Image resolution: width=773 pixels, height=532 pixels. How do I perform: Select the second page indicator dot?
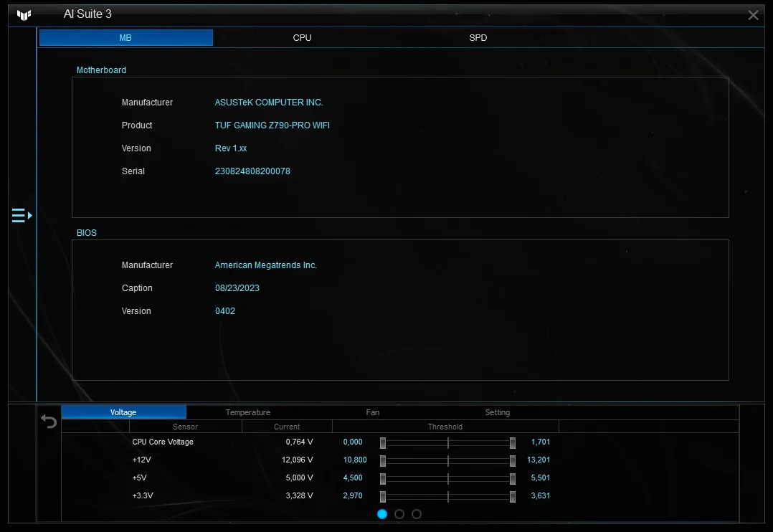[x=399, y=514]
